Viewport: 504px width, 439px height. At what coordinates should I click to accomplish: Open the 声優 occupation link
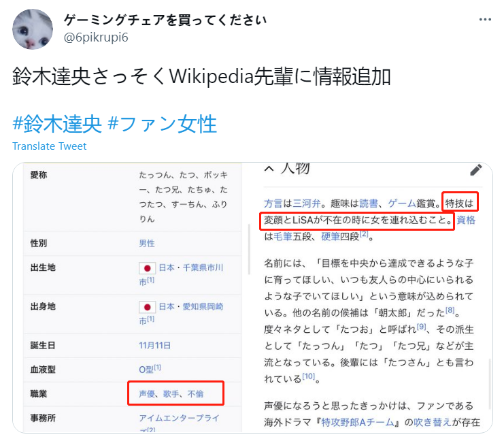click(x=147, y=393)
